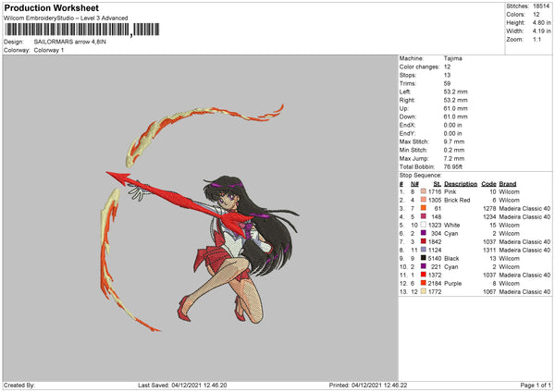Click the stitch count 5140
The width and height of the screenshot is (555, 392).
435,258
